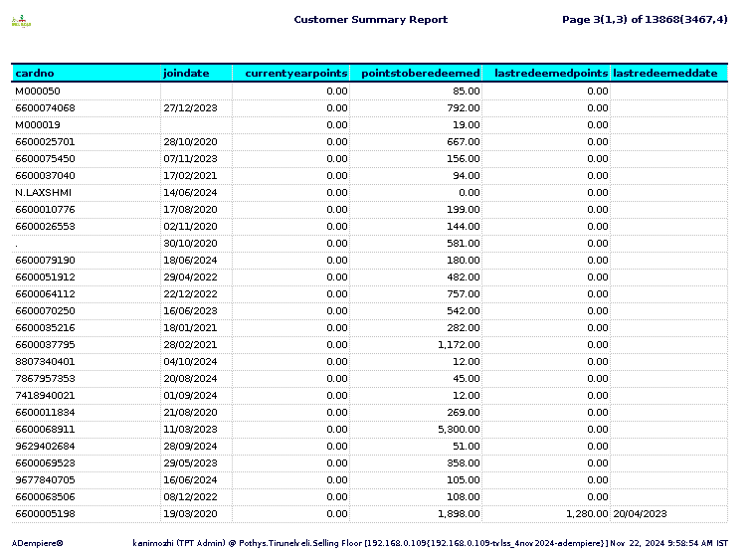The width and height of the screenshot is (756, 554).
Task: Select card number 9677840705
Action: [x=45, y=479]
